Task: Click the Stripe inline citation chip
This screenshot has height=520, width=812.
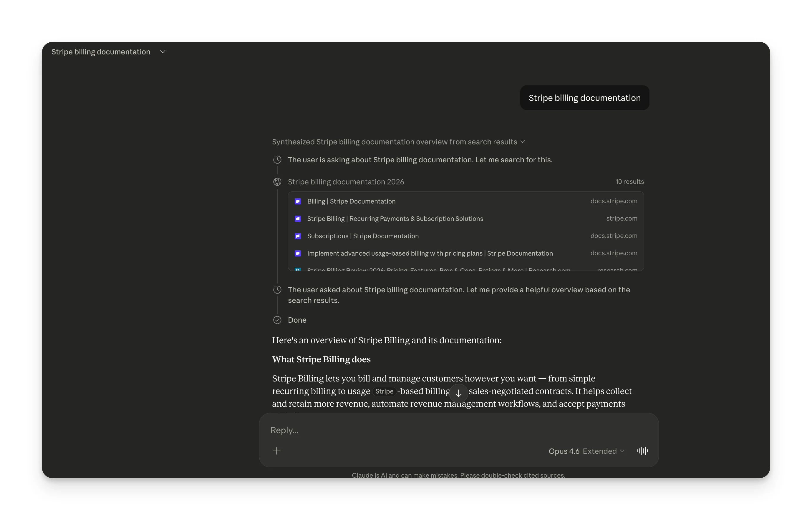Action: (384, 391)
